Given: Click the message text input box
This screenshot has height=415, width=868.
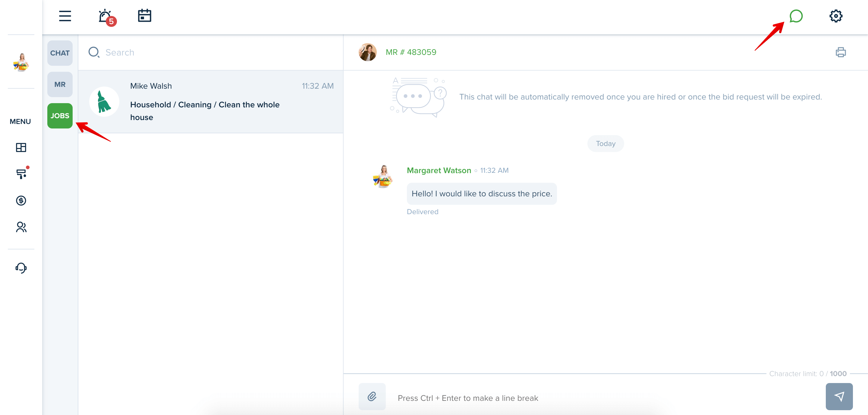Looking at the screenshot, I should coord(606,398).
